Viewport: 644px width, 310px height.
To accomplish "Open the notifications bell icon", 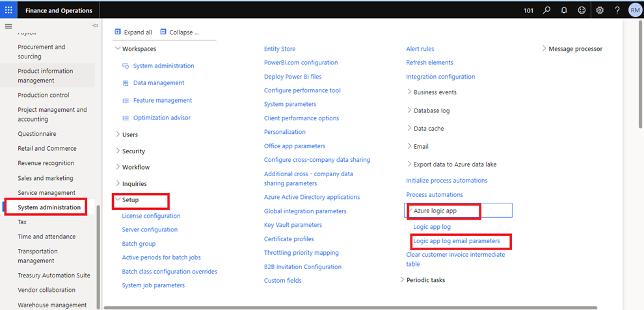I will (564, 10).
